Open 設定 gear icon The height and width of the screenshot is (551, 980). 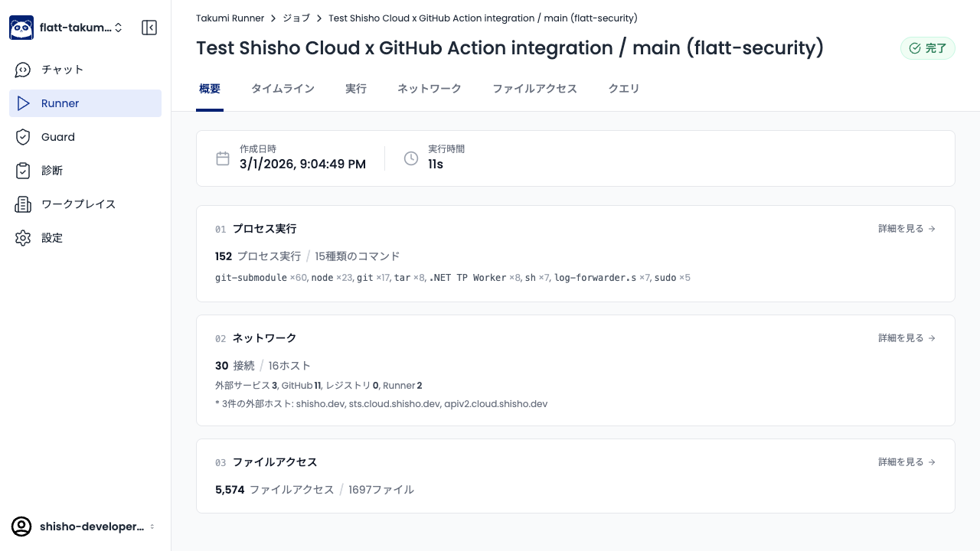tap(23, 238)
